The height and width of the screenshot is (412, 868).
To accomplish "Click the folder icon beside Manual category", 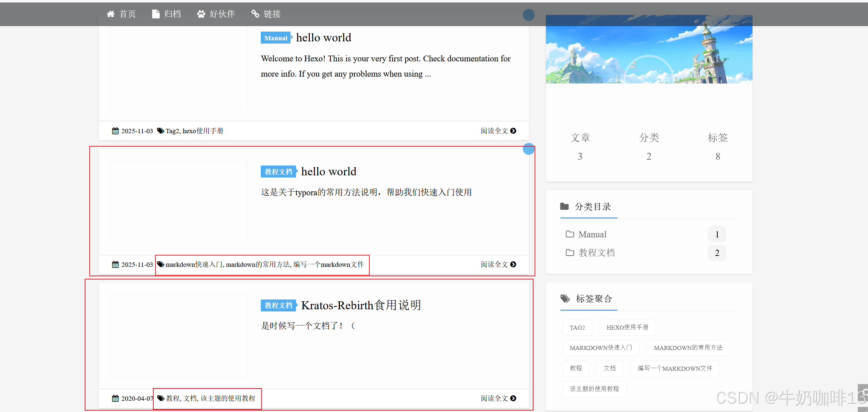I will 570,234.
